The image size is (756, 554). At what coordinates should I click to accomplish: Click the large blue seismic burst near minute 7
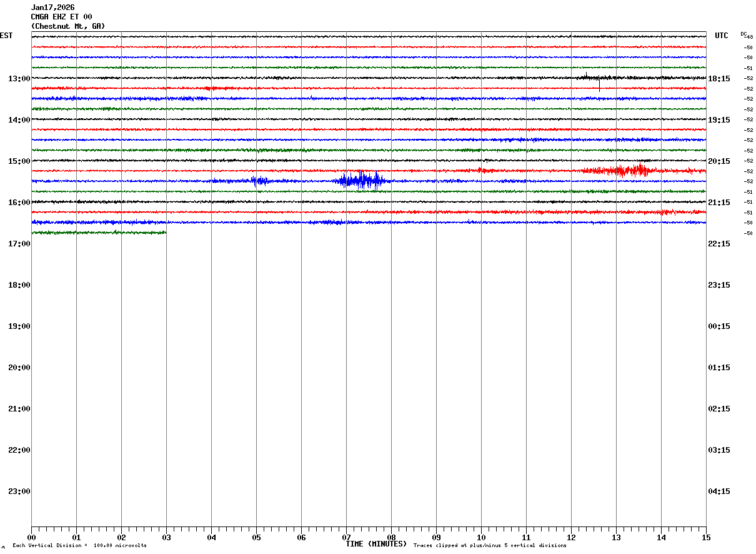[362, 181]
